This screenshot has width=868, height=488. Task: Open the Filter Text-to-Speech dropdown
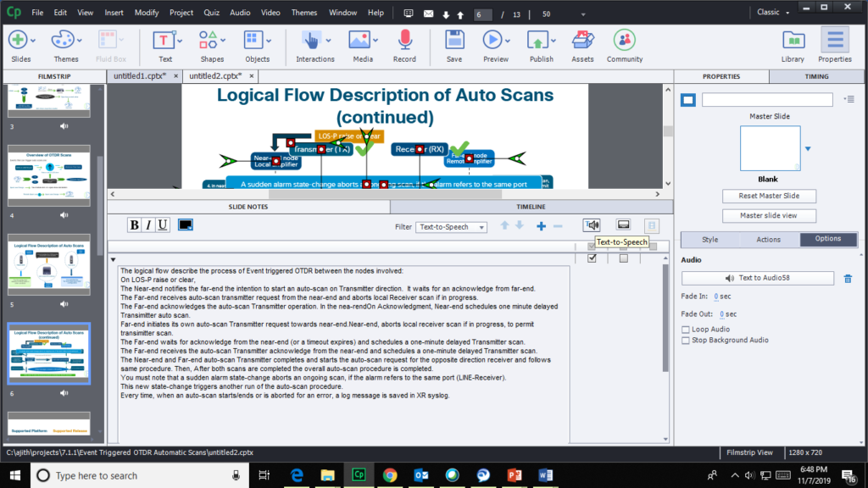[451, 227]
